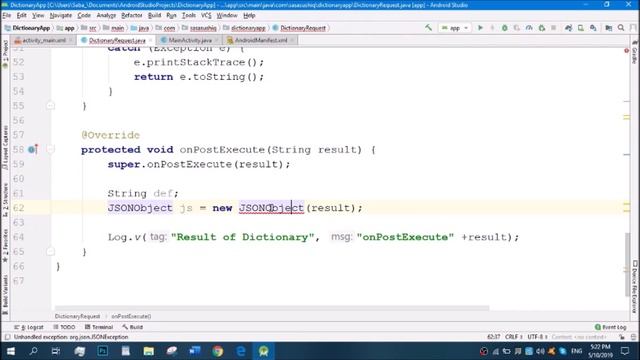Click the 'src' breadcrumb in navigation bar
Viewport: 640px width, 360px height.
pos(89,28)
